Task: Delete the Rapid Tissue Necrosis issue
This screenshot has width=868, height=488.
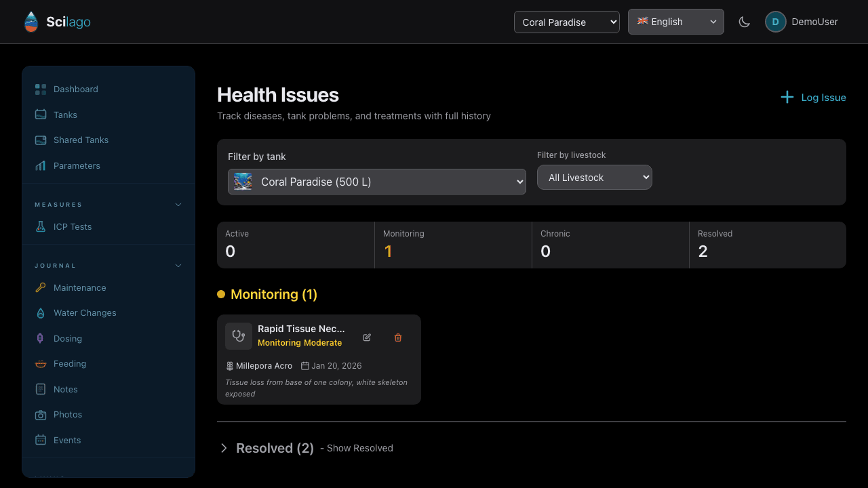Action: point(398,337)
